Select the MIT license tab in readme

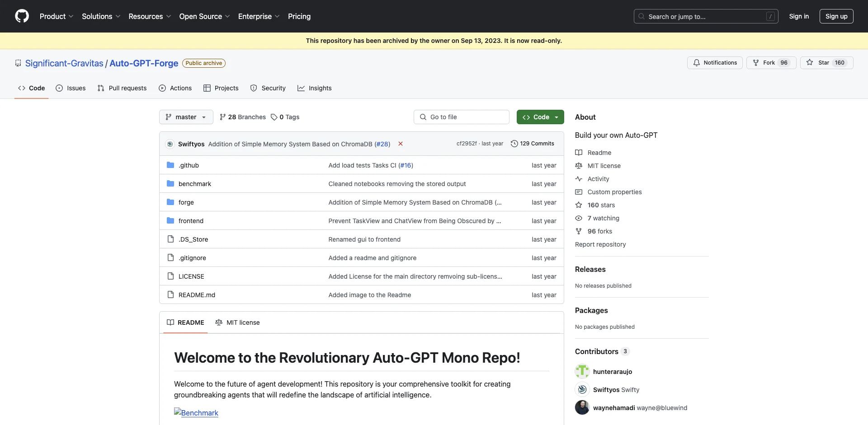click(x=238, y=322)
